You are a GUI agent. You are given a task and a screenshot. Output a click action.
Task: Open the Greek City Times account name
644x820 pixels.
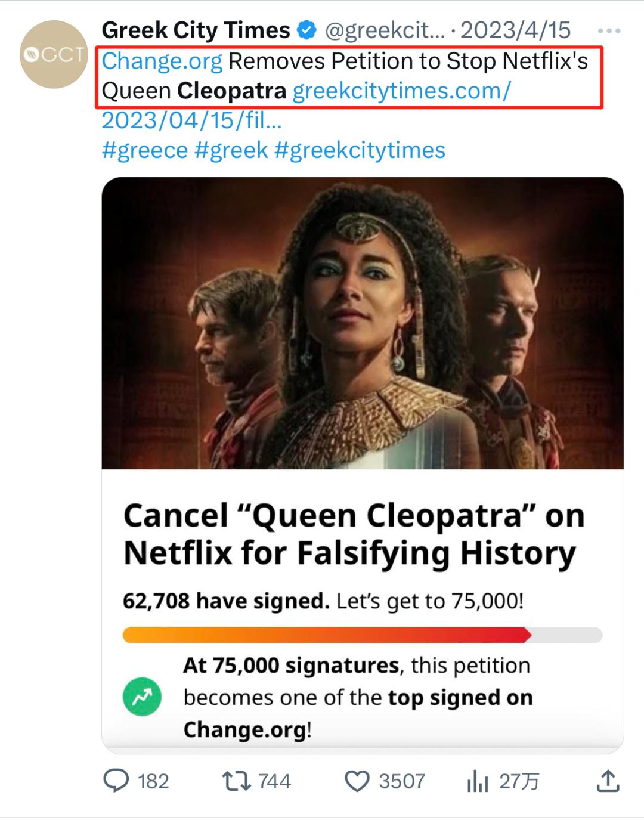point(196,30)
